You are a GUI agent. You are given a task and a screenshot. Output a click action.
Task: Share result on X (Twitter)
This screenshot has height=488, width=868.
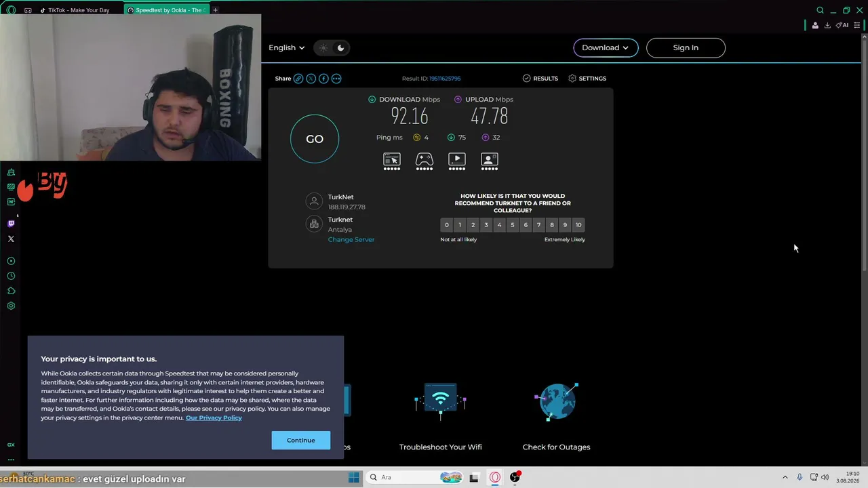(311, 79)
